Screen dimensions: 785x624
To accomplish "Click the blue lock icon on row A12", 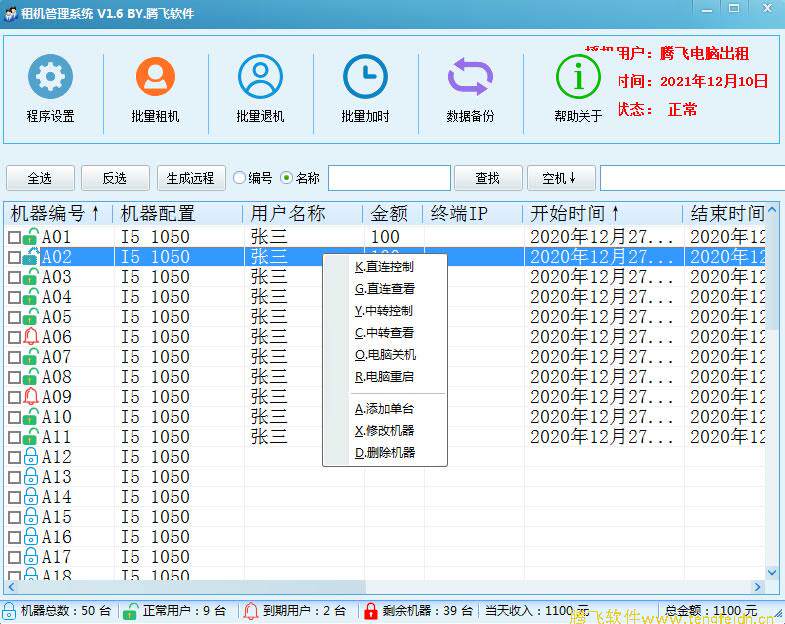I will (x=31, y=457).
